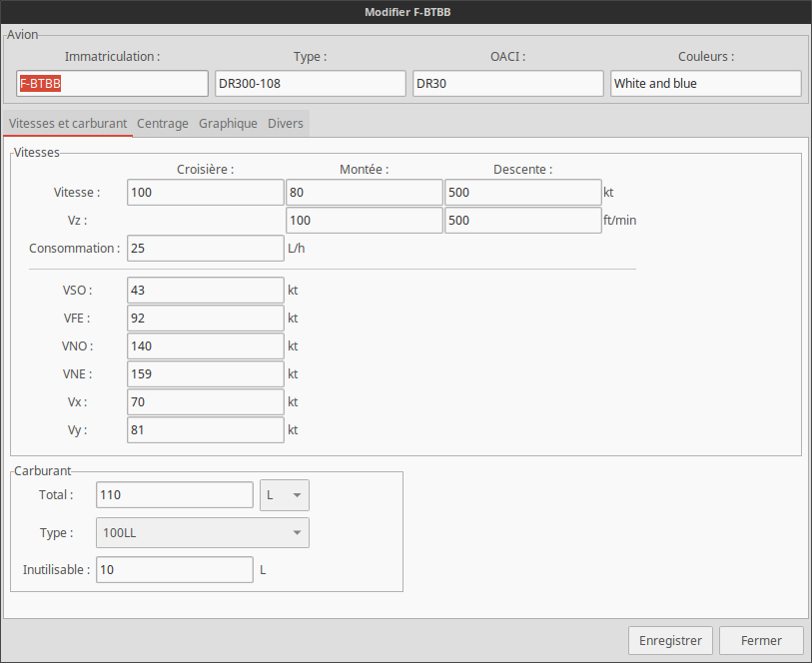Click the Descente Vitesse field

pyautogui.click(x=523, y=193)
